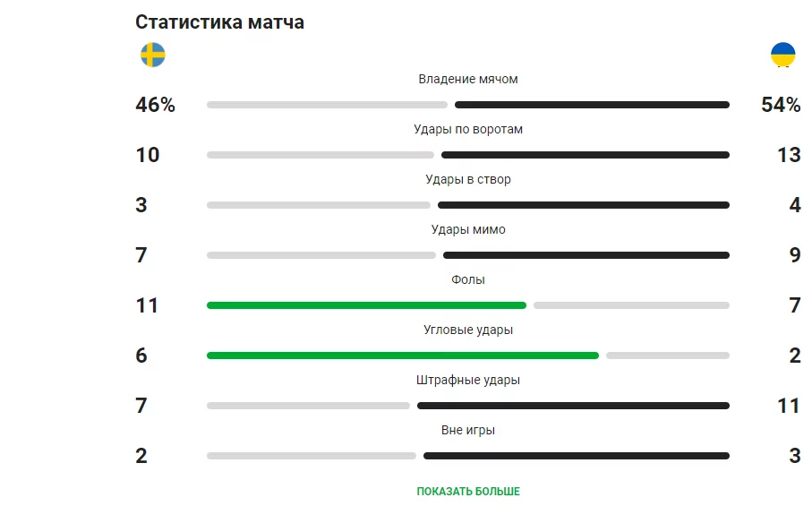Click the Удары мимо bar
Viewport: 812px width, 523px height.
tap(468, 255)
